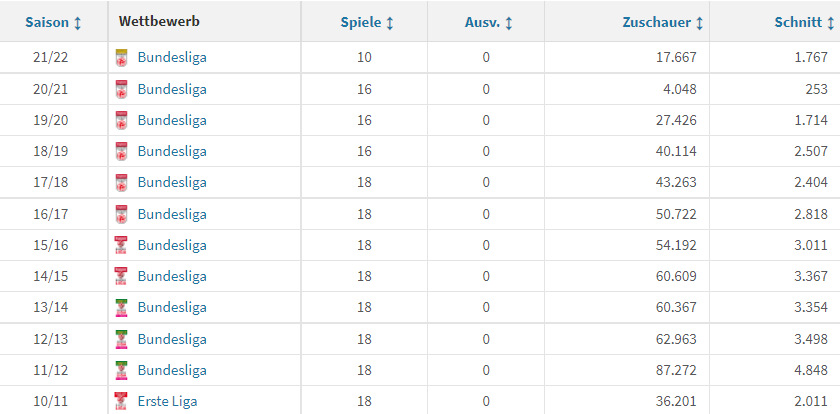Viewport: 840px width, 414px height.
Task: Open the Bundesliga link for season 14/15
Action: [x=172, y=276]
